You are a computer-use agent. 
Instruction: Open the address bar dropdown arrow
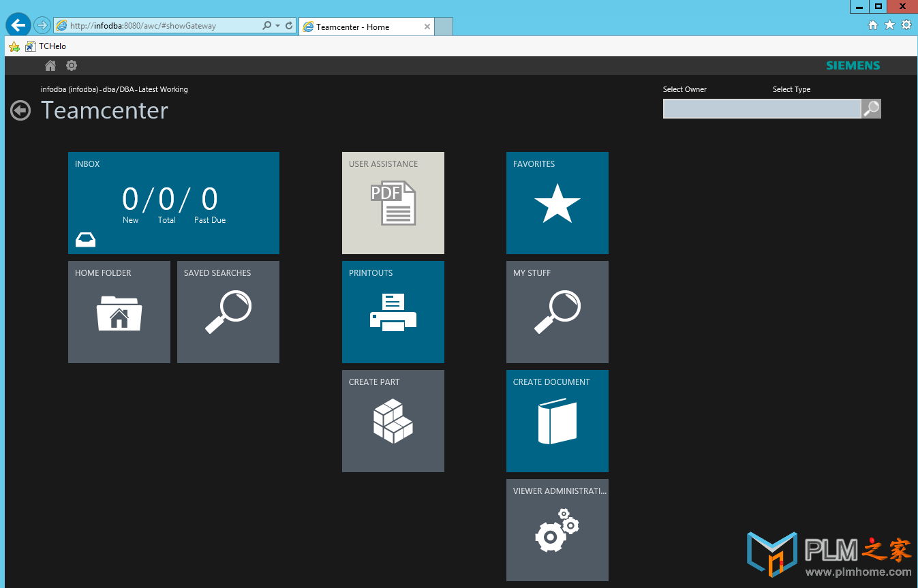[x=277, y=26]
